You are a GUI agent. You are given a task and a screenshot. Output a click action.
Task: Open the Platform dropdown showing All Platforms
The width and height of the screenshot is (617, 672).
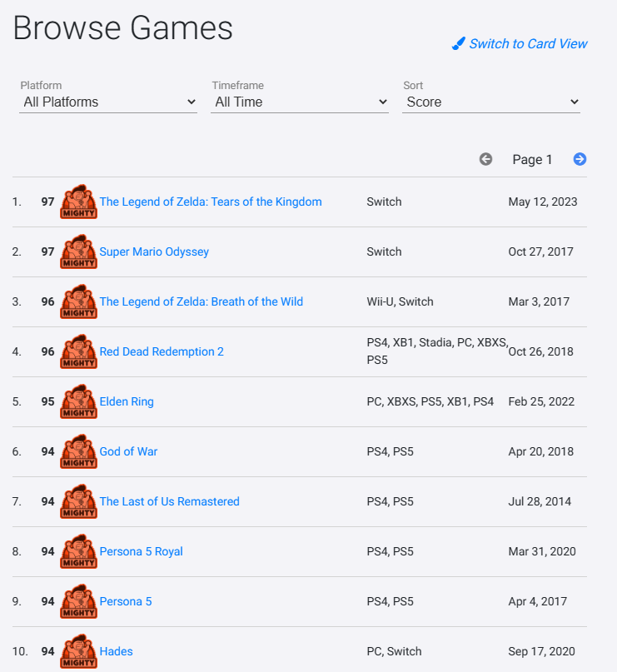click(108, 102)
